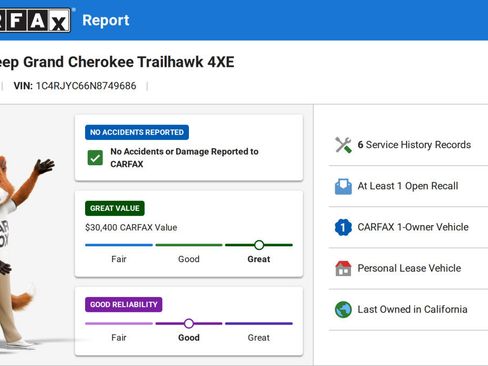Image resolution: width=488 pixels, height=366 pixels.
Task: Click the wrench service history icon
Action: click(x=343, y=145)
